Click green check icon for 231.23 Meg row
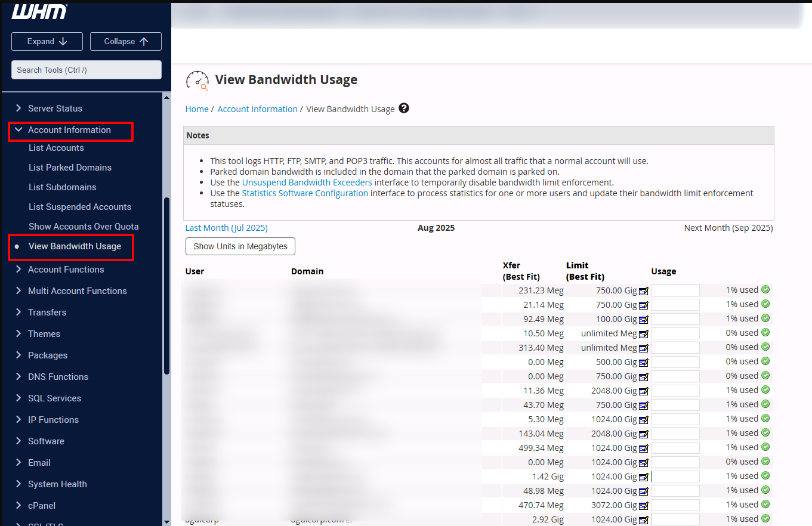The height and width of the screenshot is (526, 812). 765,290
